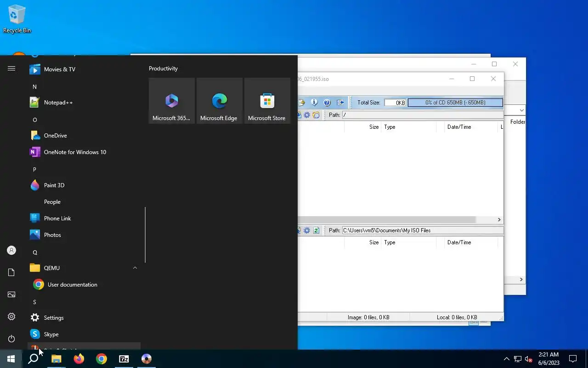This screenshot has width=588, height=368.
Task: Click the letter O section header
Action: click(34, 120)
